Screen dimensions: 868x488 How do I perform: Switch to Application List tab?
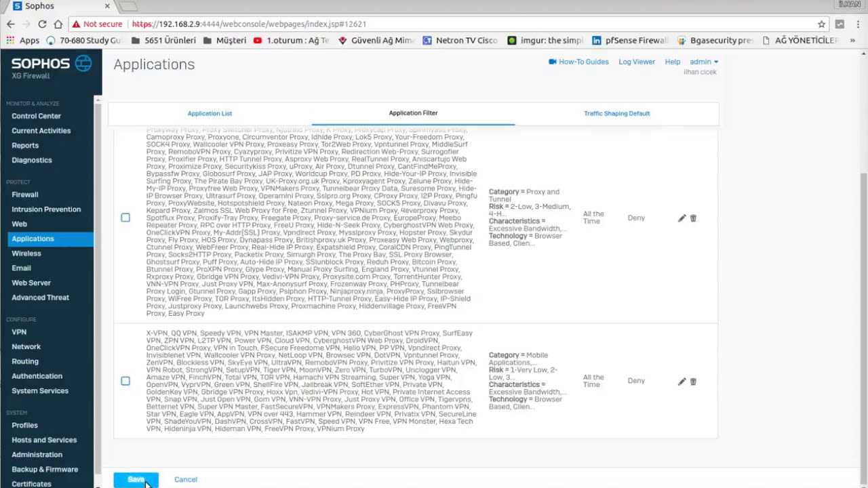[x=210, y=114]
